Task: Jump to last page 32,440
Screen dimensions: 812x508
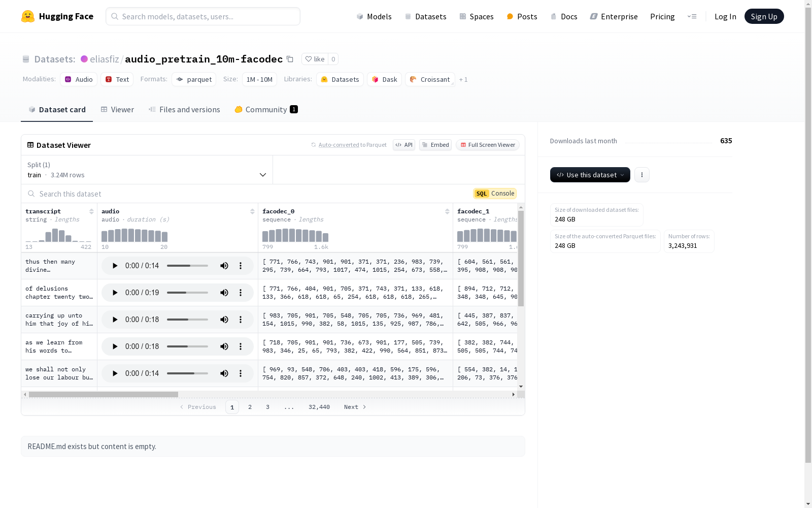Action: [319, 407]
